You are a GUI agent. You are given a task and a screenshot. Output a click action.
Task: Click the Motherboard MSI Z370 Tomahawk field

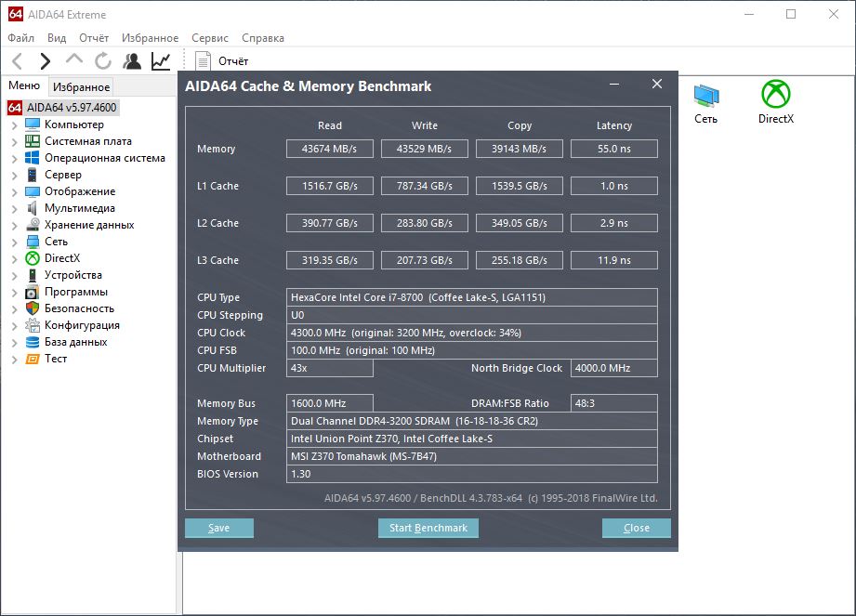471,456
